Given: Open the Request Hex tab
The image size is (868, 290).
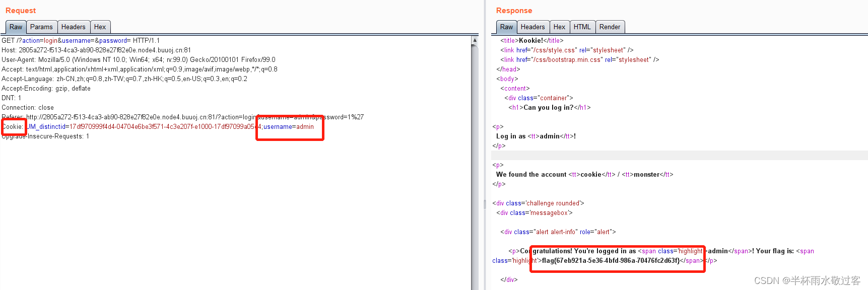Looking at the screenshot, I should (x=100, y=27).
